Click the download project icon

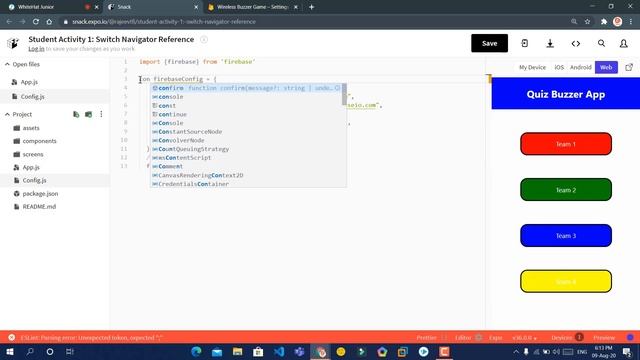(550, 43)
